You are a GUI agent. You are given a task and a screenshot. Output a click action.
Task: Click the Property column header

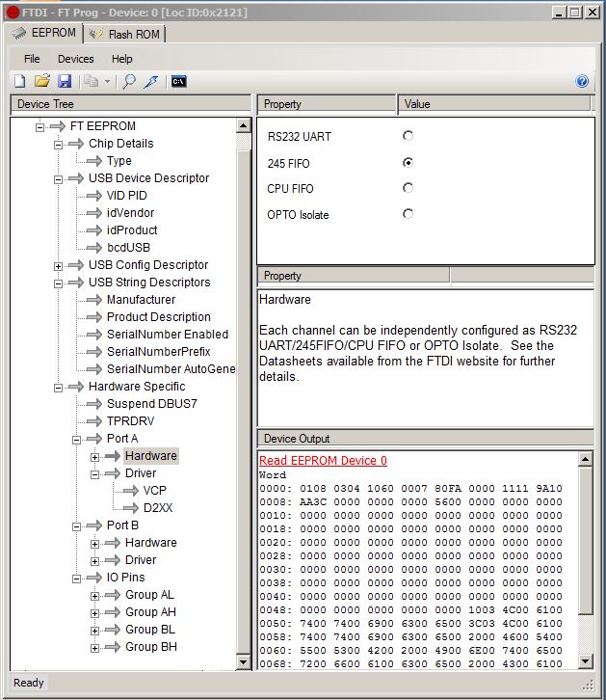point(327,104)
